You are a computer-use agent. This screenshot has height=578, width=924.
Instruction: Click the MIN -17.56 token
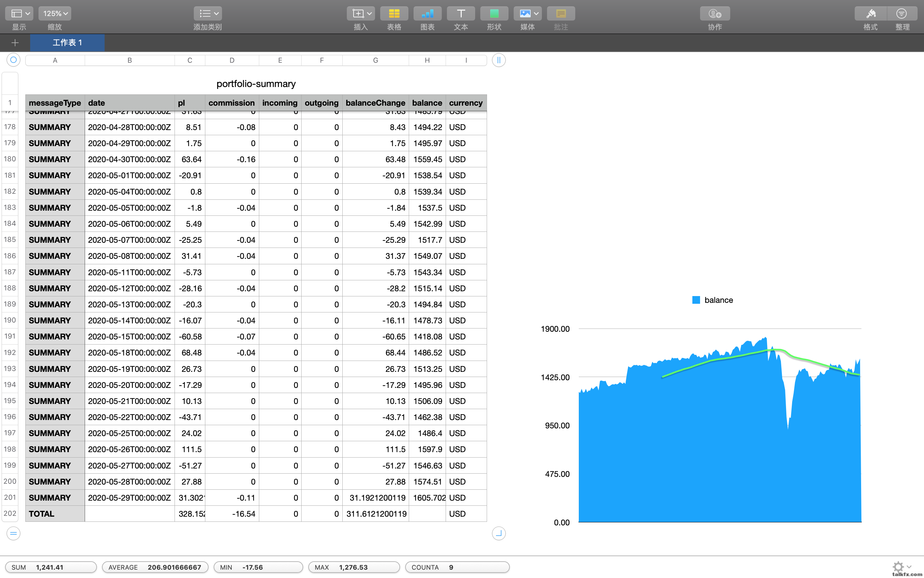[x=258, y=567]
